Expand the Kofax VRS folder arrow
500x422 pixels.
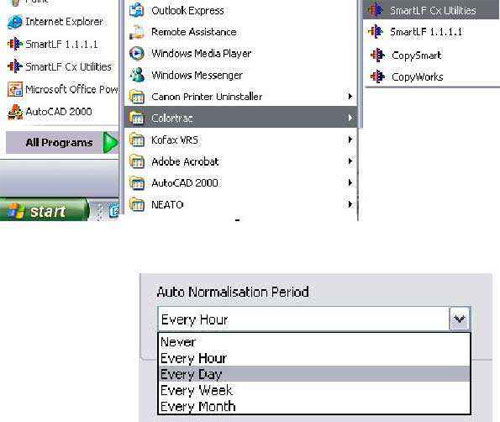[x=350, y=139]
